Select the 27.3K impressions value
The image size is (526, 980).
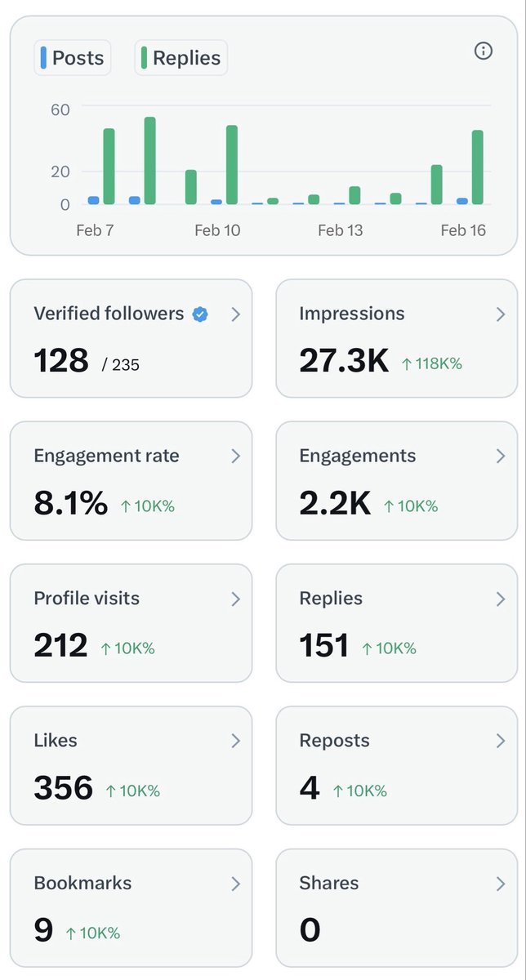click(x=344, y=360)
